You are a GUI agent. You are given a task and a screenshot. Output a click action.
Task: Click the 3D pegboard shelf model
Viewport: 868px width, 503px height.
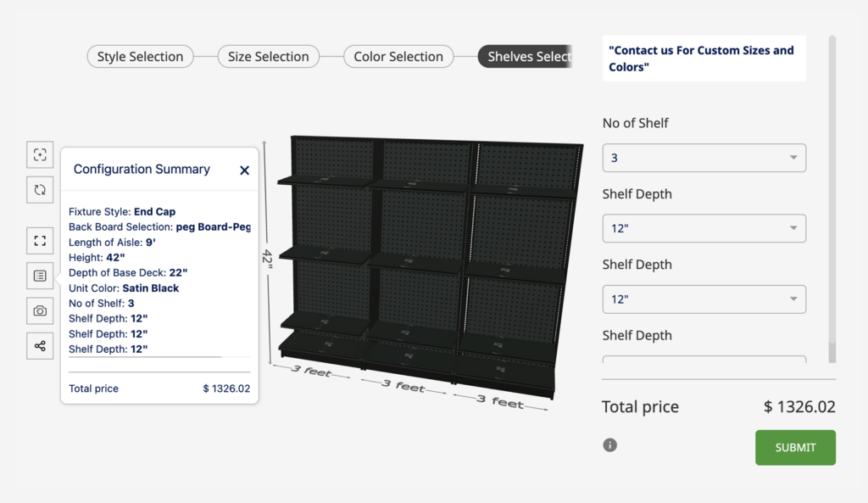(x=424, y=254)
